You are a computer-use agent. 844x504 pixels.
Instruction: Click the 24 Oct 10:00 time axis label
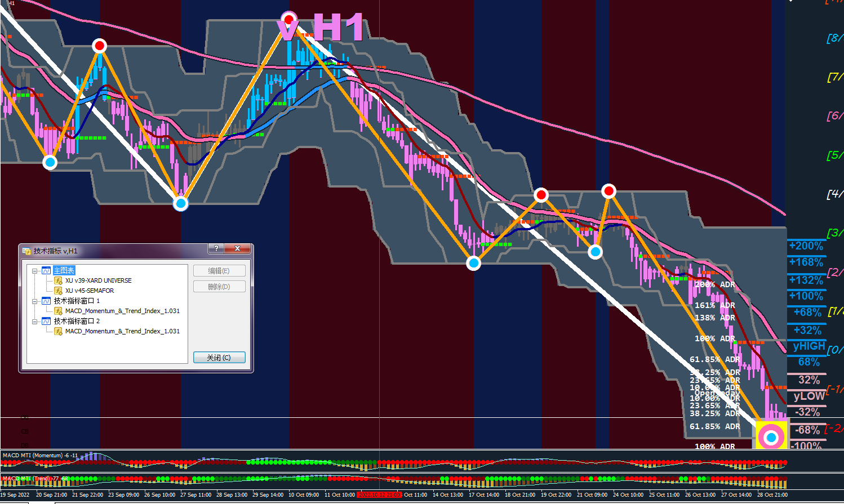628,495
